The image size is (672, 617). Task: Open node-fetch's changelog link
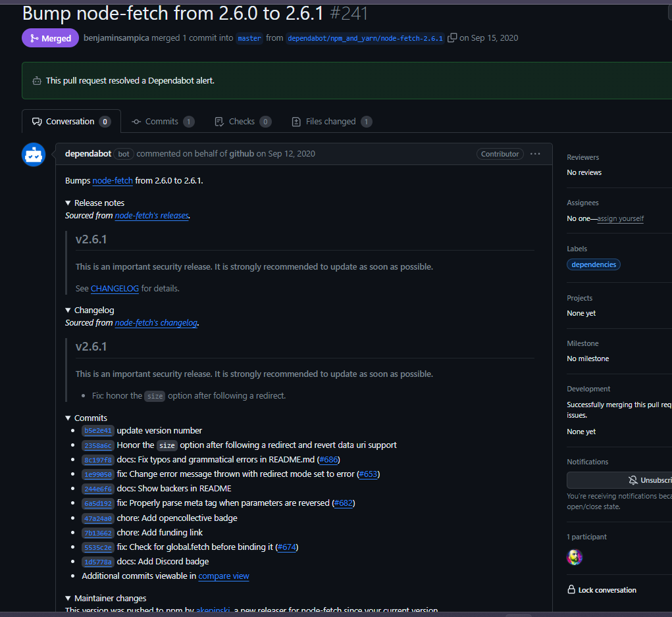tap(156, 323)
